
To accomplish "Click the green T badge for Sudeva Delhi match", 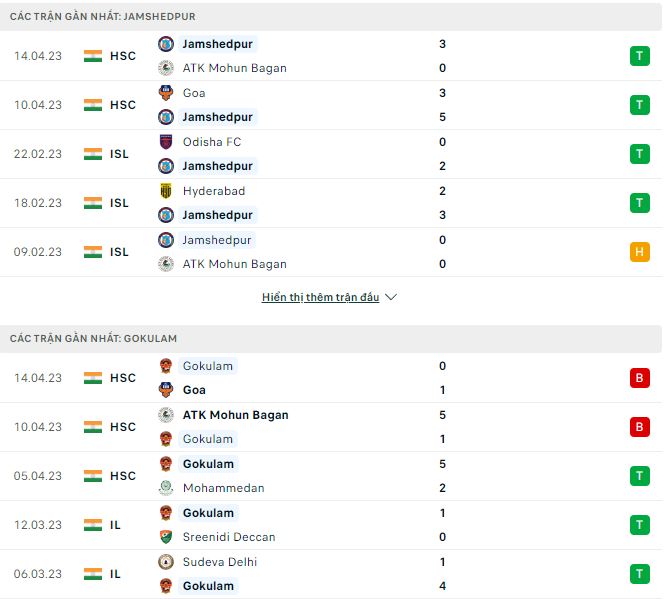I will (x=640, y=574).
